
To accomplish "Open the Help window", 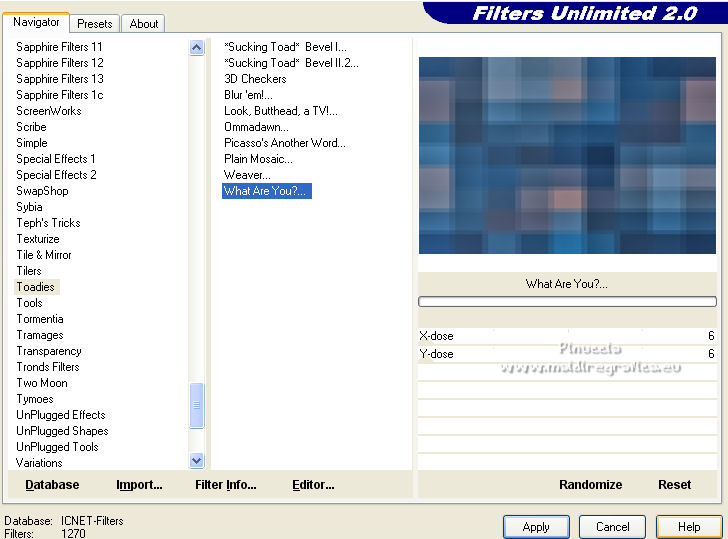I will tap(689, 527).
